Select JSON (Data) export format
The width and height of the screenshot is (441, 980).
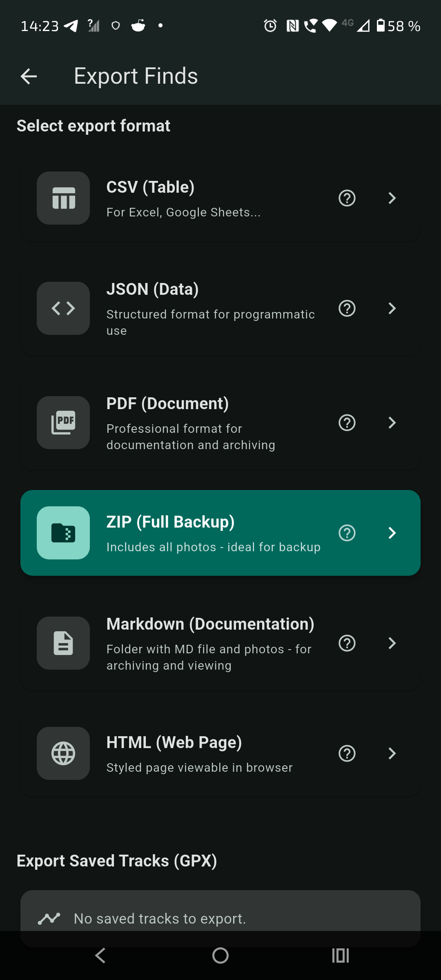pyautogui.click(x=220, y=308)
